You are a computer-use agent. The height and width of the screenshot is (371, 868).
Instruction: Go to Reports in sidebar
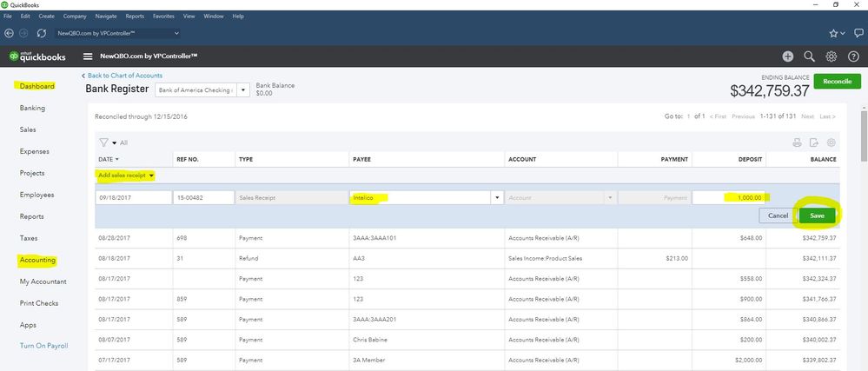pyautogui.click(x=31, y=216)
